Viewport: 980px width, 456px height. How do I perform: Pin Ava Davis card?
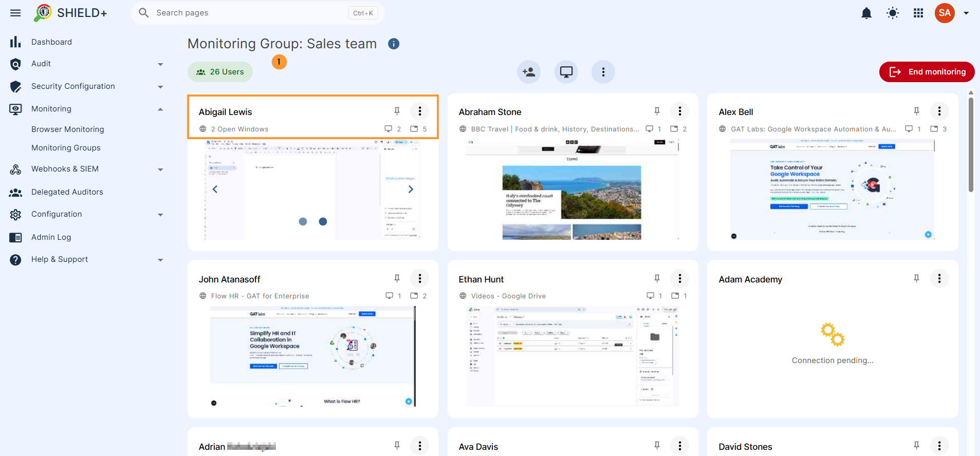(x=657, y=446)
